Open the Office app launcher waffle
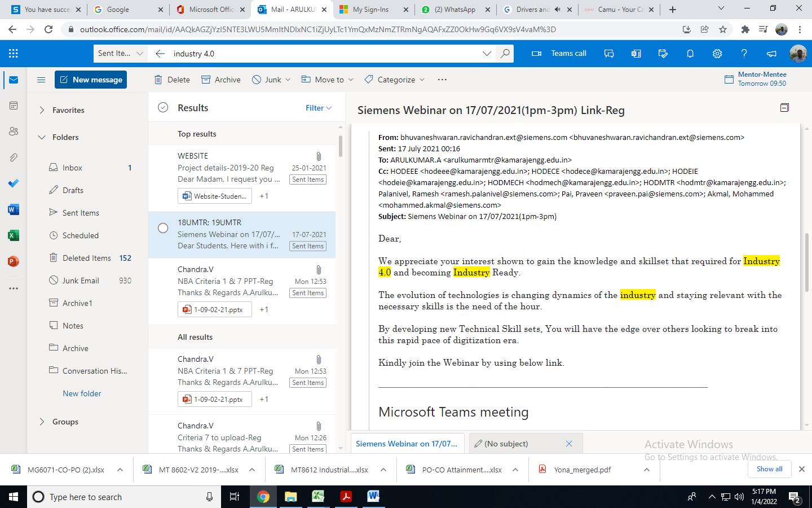Image resolution: width=812 pixels, height=508 pixels. (x=14, y=54)
